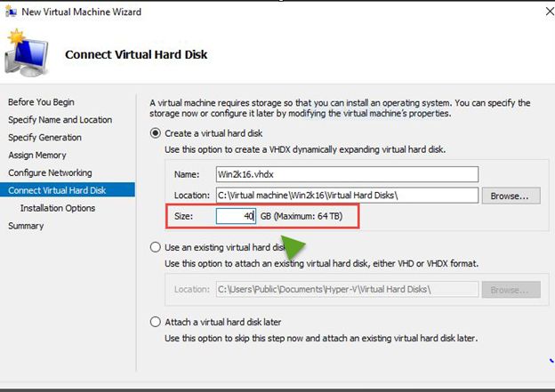Click the wizard icon in the title bar
Screen dimensions: 555x392
coord(12,12)
